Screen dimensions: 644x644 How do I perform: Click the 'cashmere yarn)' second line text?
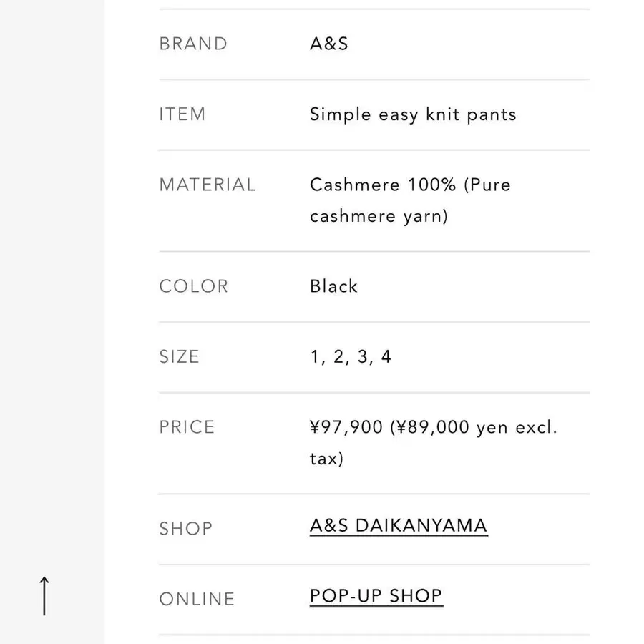click(x=379, y=216)
